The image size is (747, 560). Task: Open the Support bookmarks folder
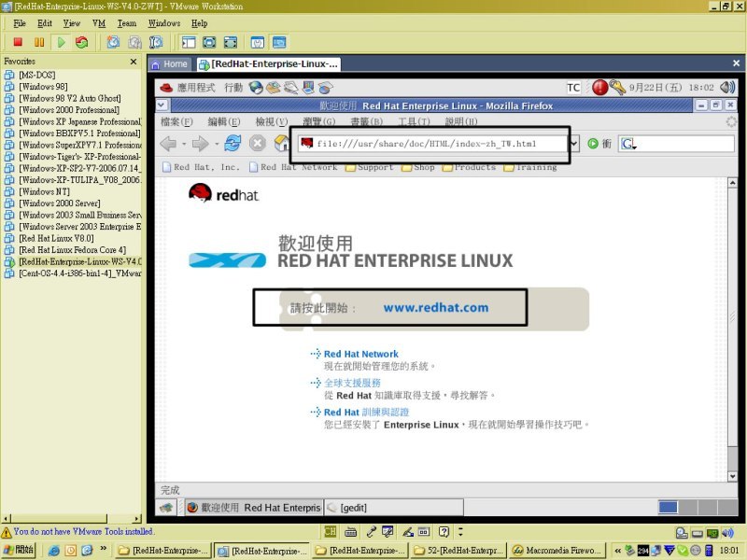pos(370,167)
